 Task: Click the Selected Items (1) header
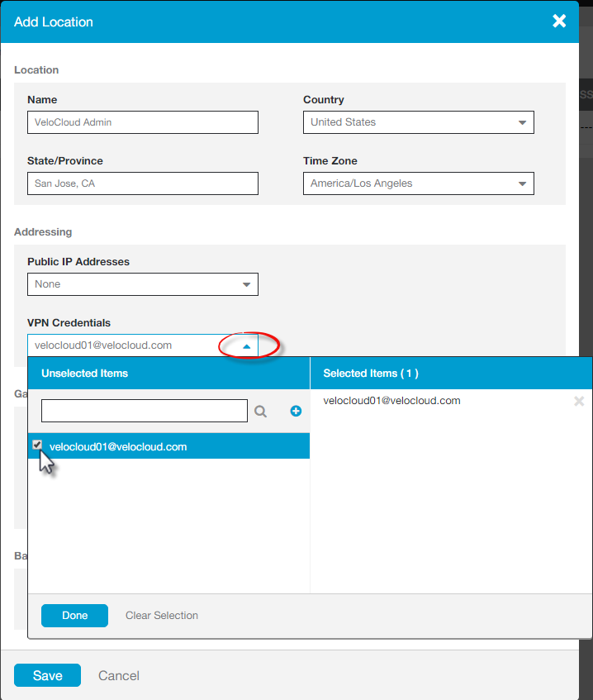pyautogui.click(x=371, y=374)
